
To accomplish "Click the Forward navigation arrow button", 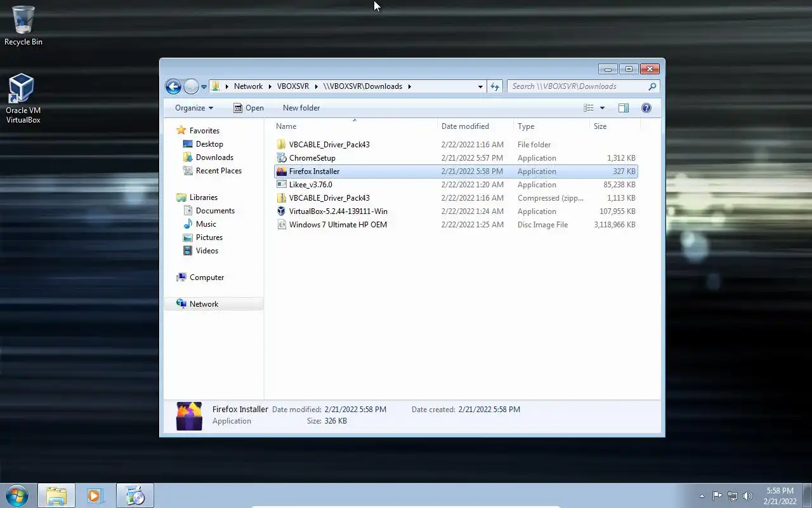I will 191,86.
